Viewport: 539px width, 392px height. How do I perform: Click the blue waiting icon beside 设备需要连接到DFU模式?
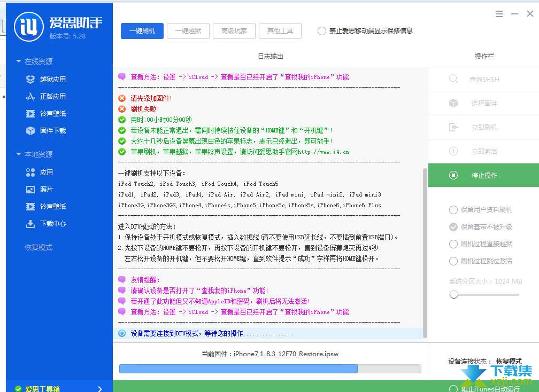click(x=122, y=333)
